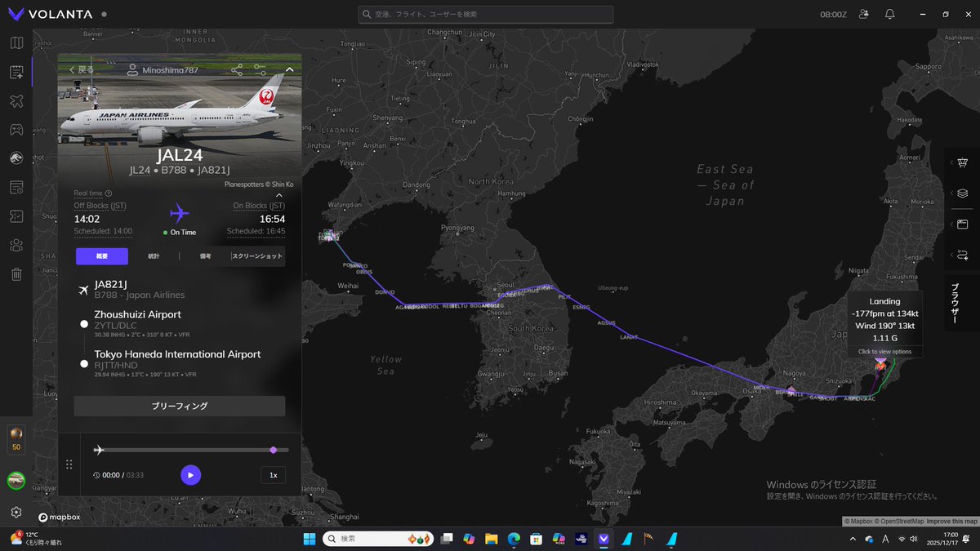Open the flight log sidebar icon
Viewport: 980px width, 551px height.
(x=16, y=72)
